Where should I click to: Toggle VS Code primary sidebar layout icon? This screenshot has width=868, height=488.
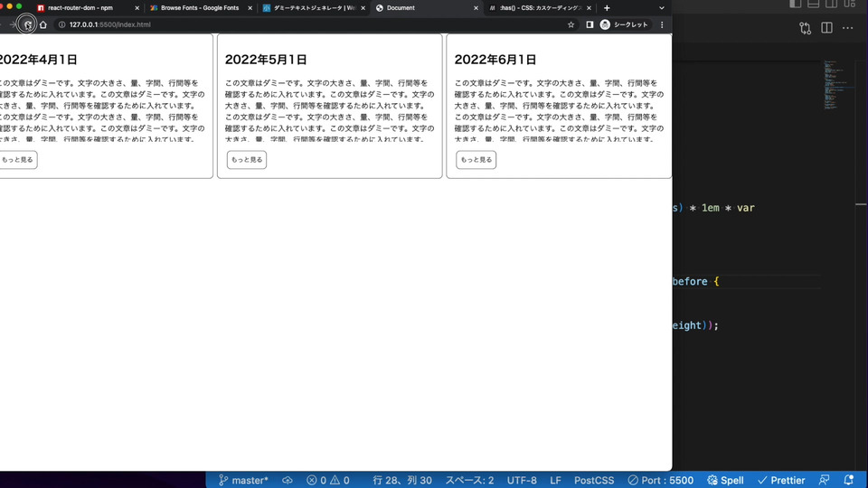click(x=795, y=4)
